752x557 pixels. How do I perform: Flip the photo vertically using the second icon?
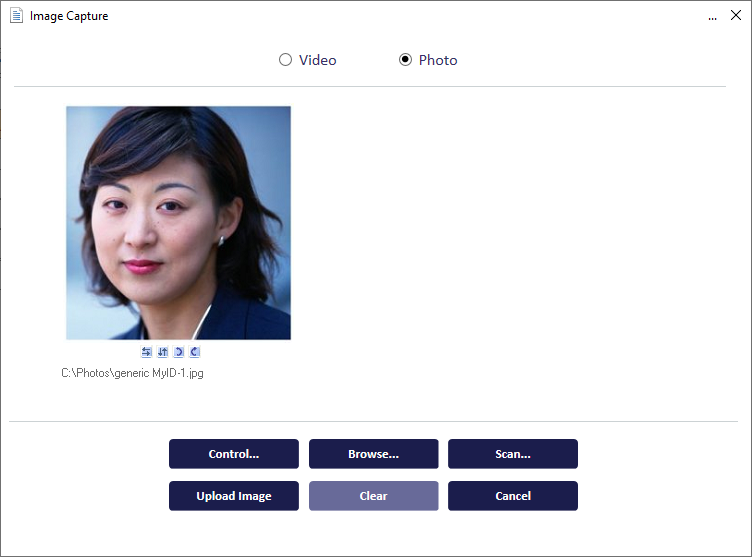(163, 352)
